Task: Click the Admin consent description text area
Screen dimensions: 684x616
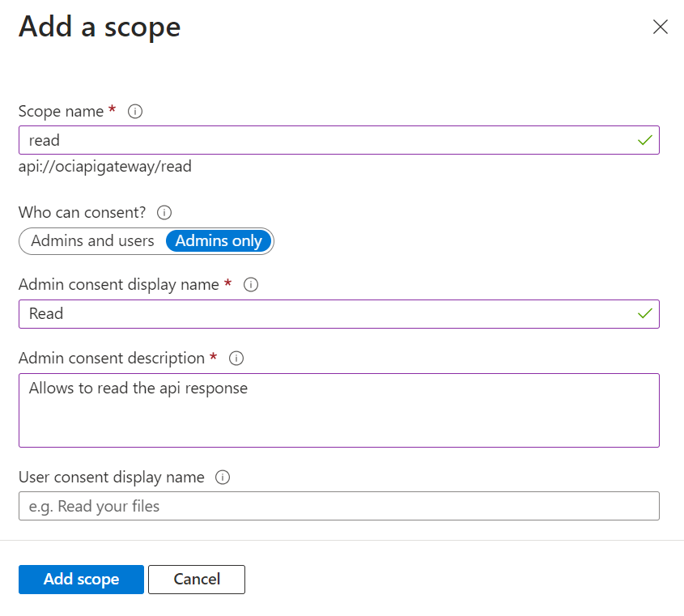Action: coord(338,410)
